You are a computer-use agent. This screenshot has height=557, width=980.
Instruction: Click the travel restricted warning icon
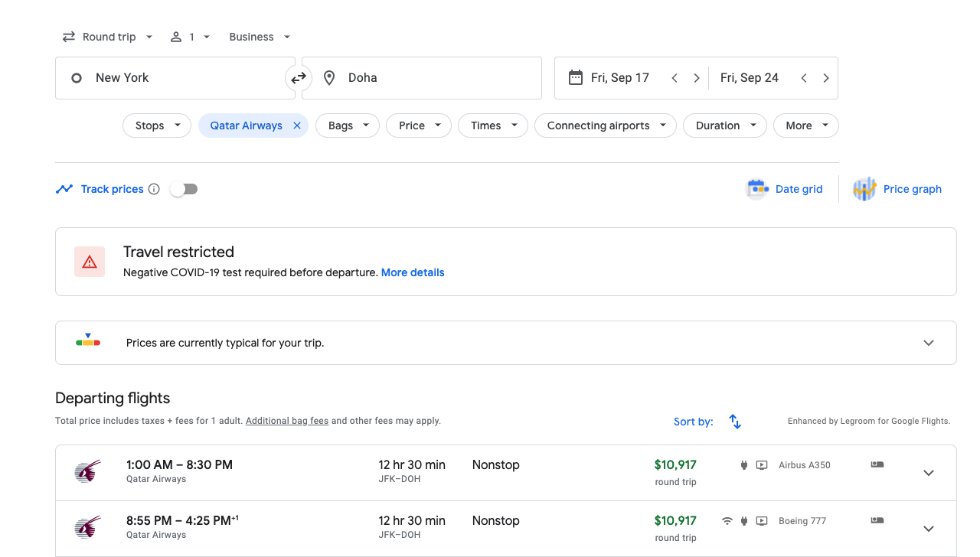point(90,262)
